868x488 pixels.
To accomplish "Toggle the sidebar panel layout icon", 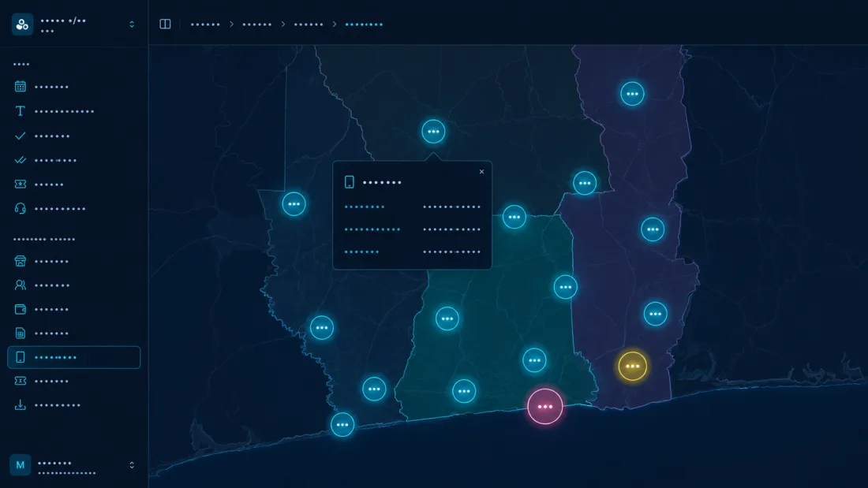I will [165, 24].
